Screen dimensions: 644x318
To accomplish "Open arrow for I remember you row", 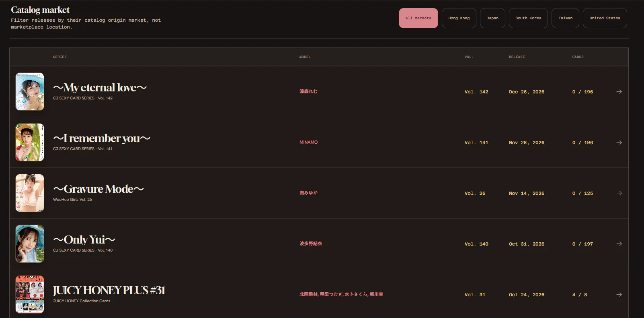I will (619, 142).
